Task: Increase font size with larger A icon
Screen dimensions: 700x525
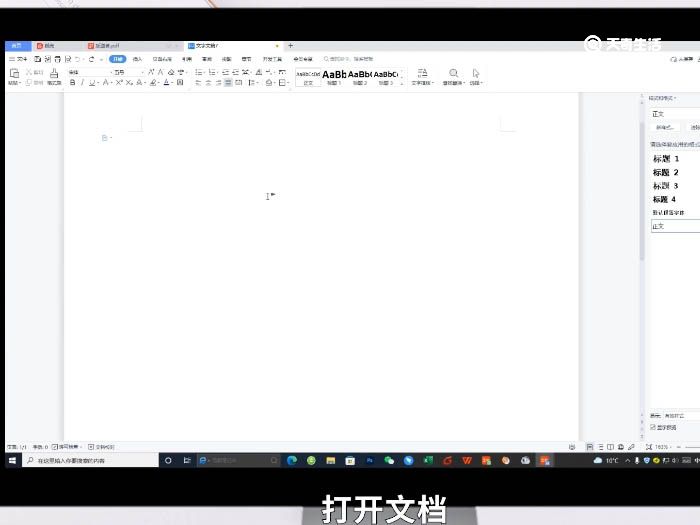Action: click(x=151, y=72)
